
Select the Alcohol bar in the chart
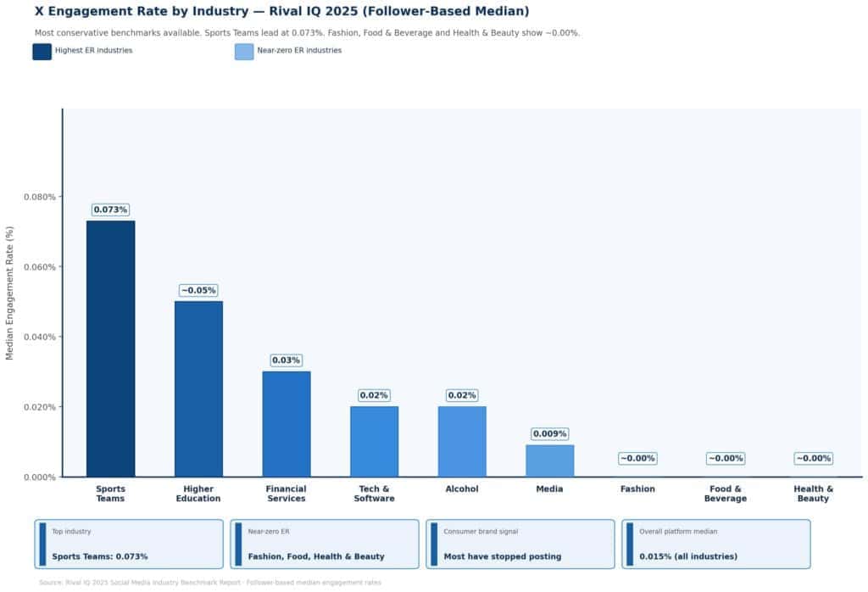pyautogui.click(x=462, y=441)
